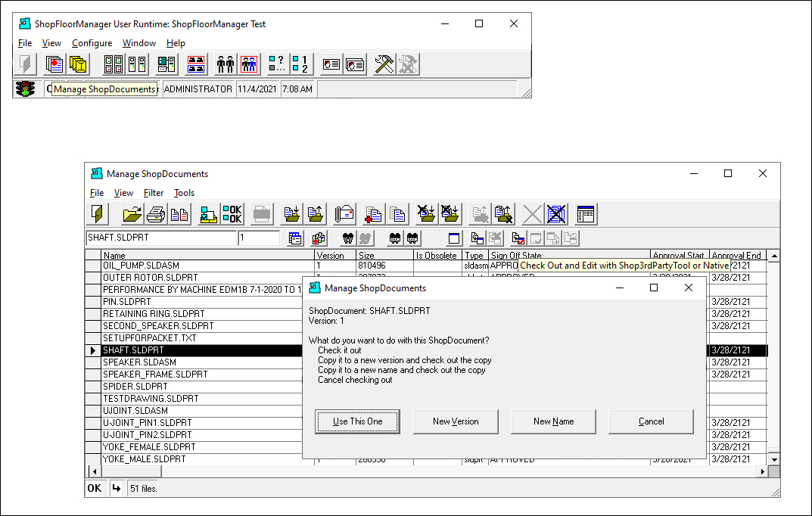Click the binoculars find icon

point(348,238)
